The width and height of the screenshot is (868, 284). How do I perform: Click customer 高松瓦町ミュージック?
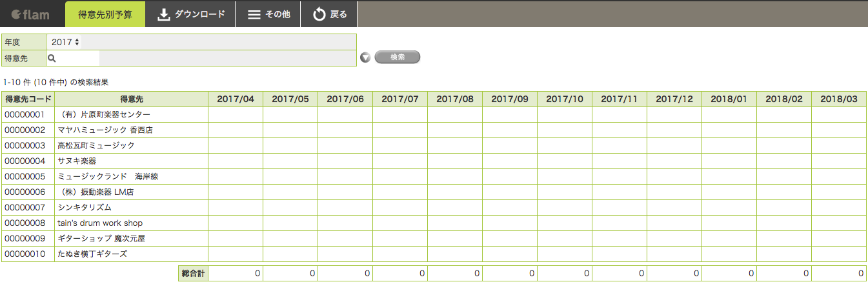96,146
